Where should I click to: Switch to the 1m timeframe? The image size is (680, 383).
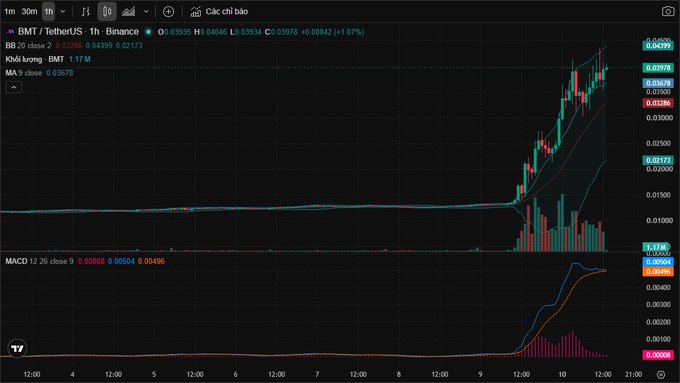(x=9, y=12)
